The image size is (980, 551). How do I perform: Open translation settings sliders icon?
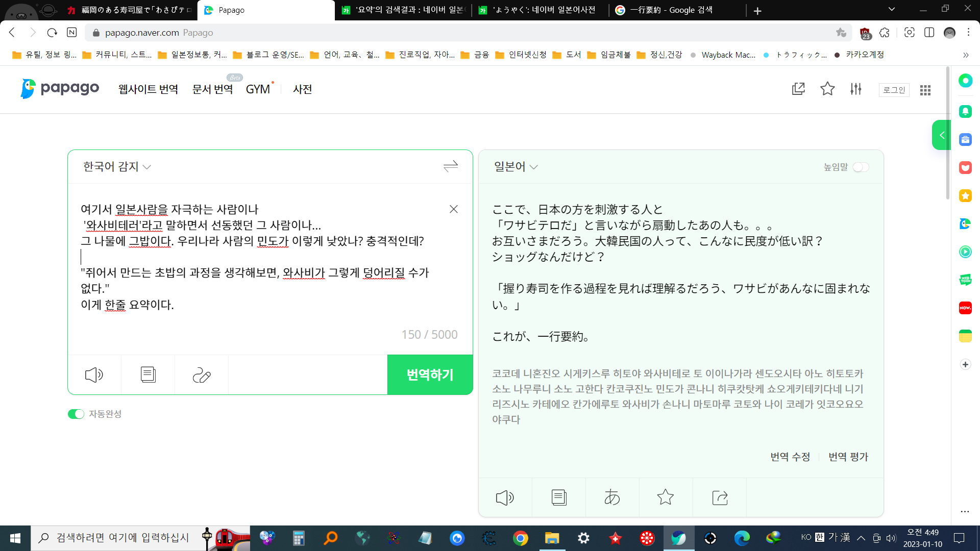tap(856, 89)
